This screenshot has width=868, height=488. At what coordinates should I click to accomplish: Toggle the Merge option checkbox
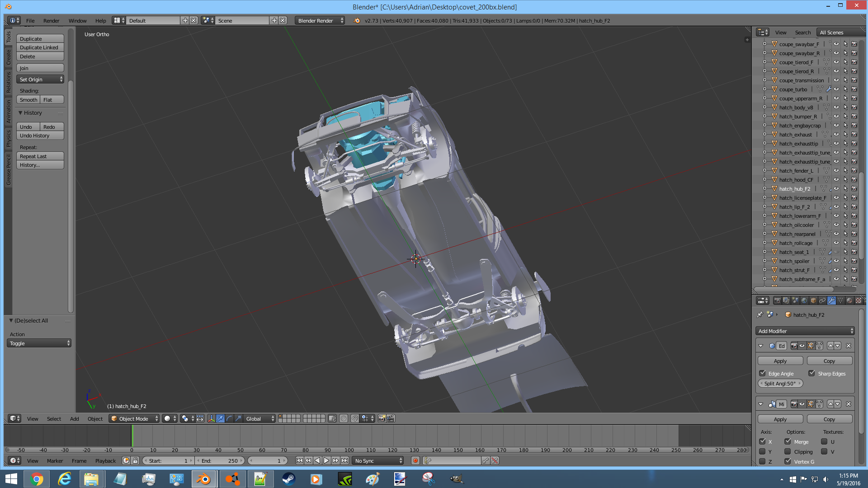(788, 441)
